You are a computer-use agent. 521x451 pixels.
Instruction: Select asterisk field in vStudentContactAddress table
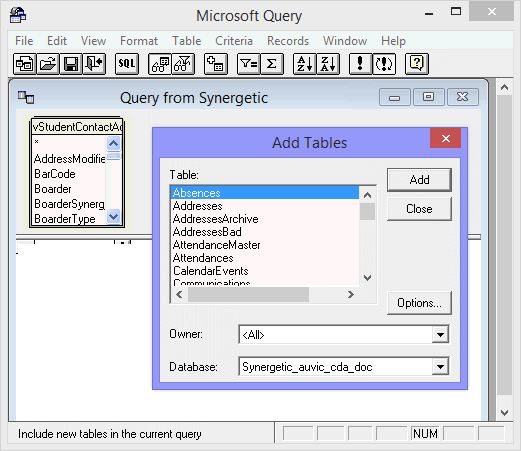[69, 142]
